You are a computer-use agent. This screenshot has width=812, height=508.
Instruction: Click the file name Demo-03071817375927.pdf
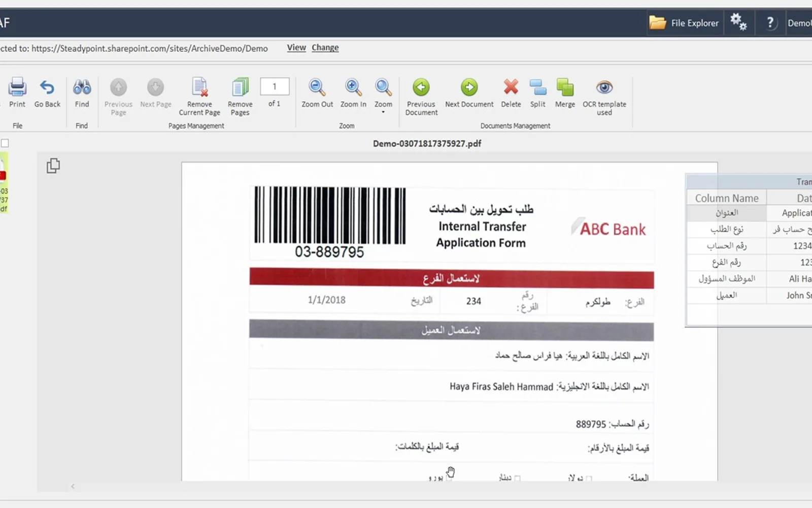click(427, 144)
